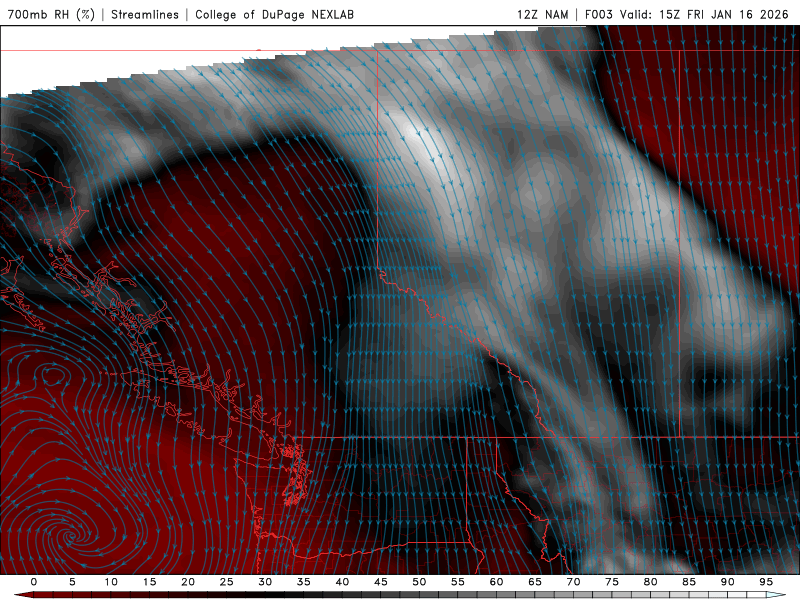Click the 70 label on the color scale
The width and height of the screenshot is (800, 600).
pyautogui.click(x=573, y=582)
